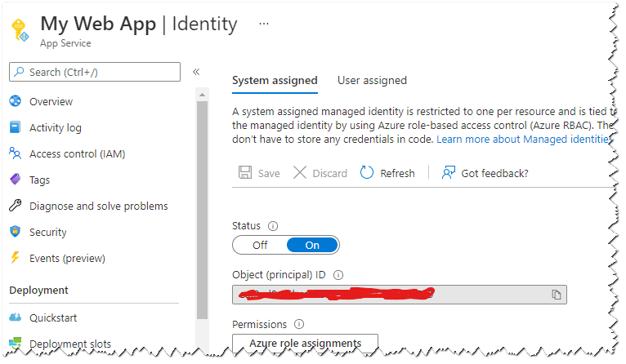Click the Activity log book icon
626x364 pixels.
coord(16,127)
